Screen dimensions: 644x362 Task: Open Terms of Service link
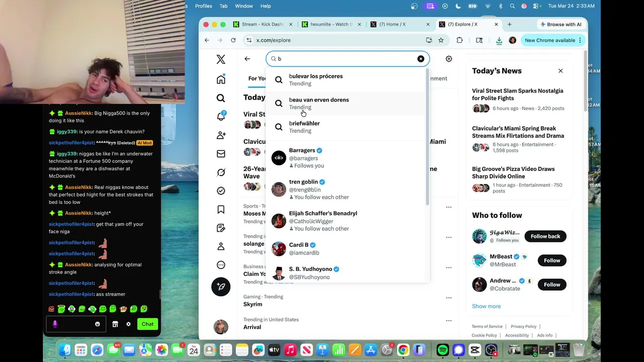(x=487, y=326)
